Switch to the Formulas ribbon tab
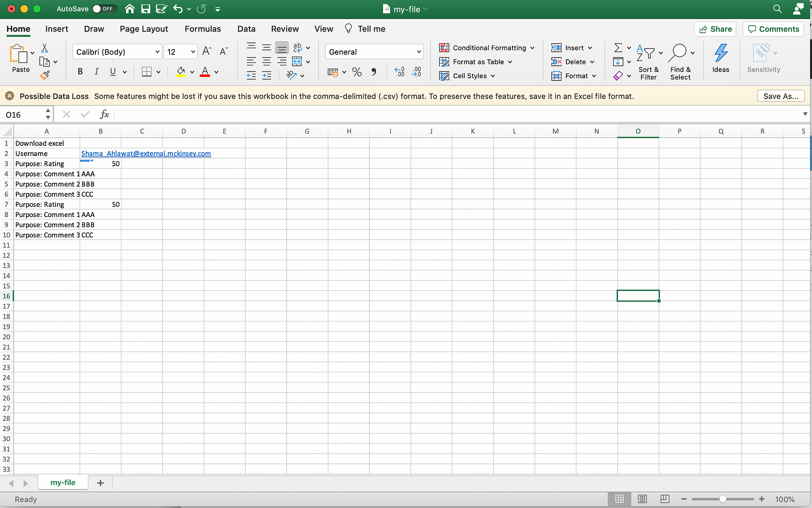The height and width of the screenshot is (508, 812). [x=203, y=29]
